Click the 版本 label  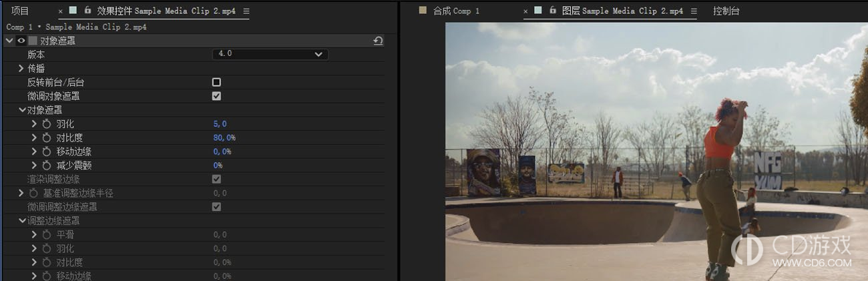tap(35, 54)
